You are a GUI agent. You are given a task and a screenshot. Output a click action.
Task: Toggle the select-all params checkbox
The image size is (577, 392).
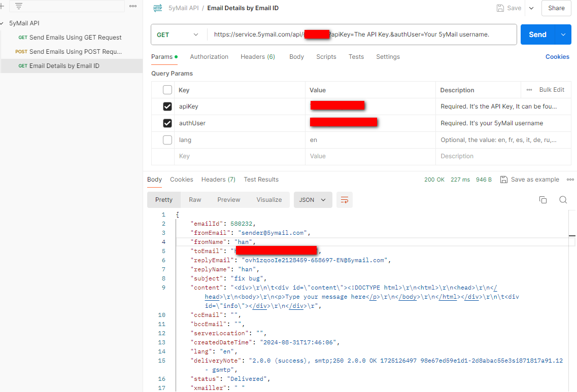coord(167,90)
